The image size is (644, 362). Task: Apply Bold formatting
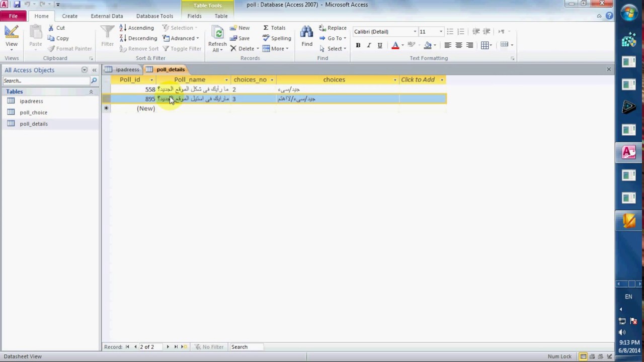tap(358, 45)
